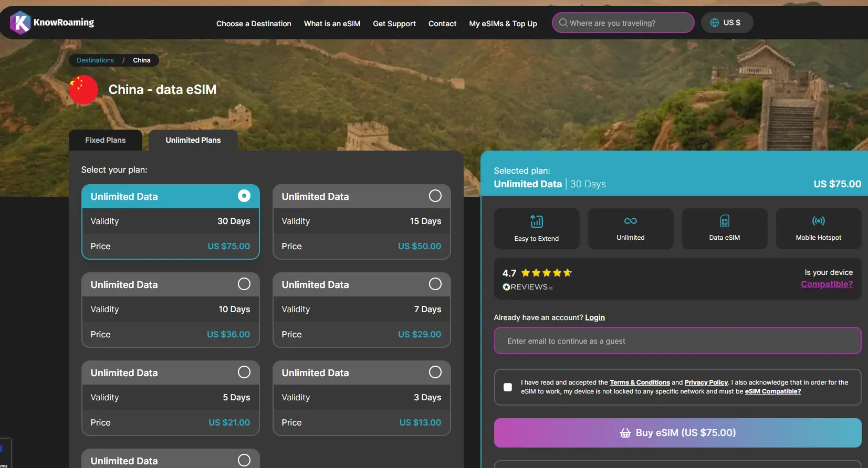Click the globe currency icon
868x468 pixels.
pyautogui.click(x=715, y=23)
